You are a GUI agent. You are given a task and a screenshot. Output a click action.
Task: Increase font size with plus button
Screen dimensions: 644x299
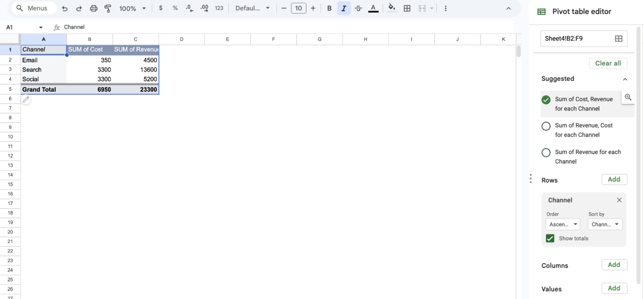coord(313,8)
